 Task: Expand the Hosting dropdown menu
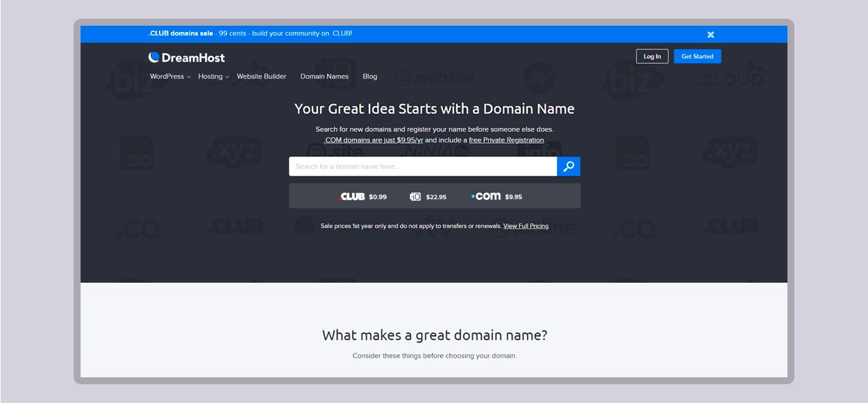click(214, 76)
